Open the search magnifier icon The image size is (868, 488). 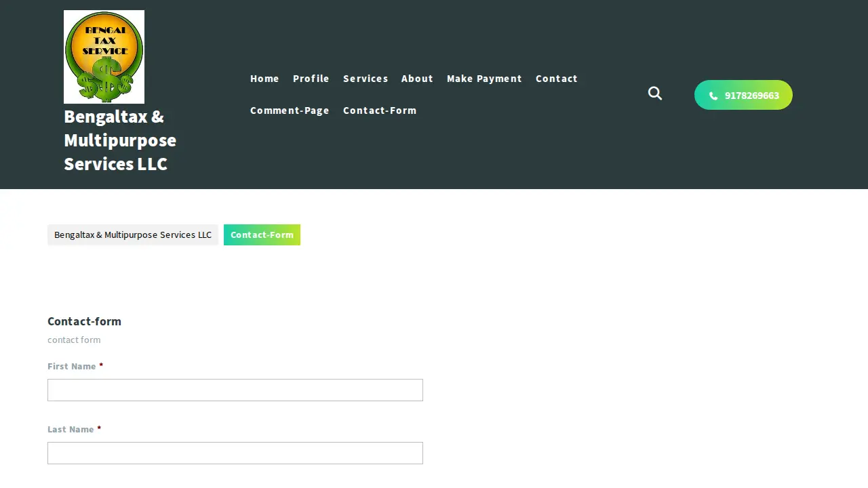tap(654, 94)
